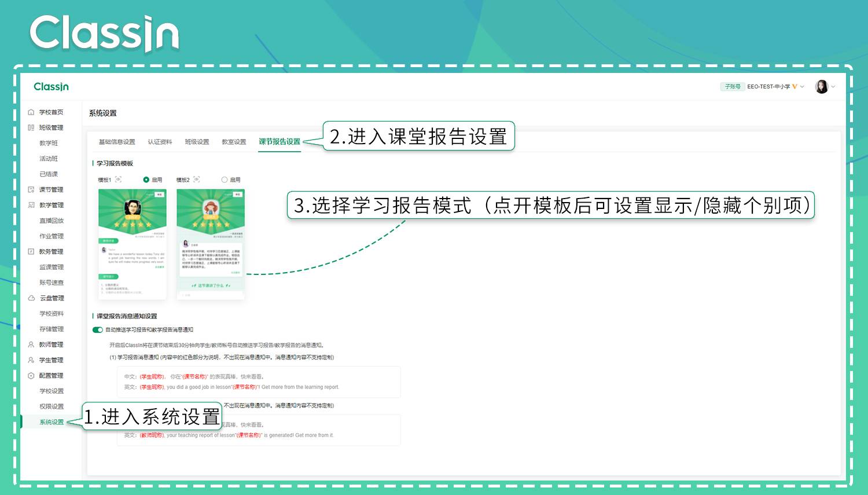Screen dimensions: 868x495
Task: Click the 学校首页 home icon
Action: point(31,112)
